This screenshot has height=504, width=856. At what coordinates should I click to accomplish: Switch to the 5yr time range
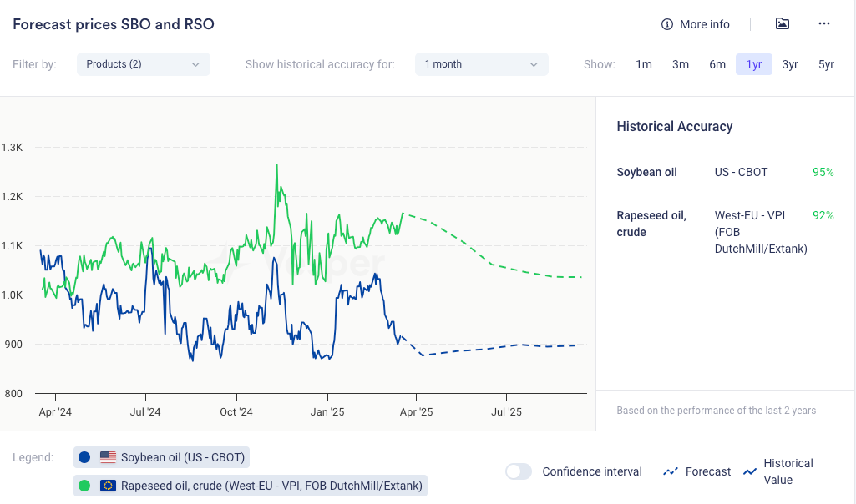tap(826, 64)
